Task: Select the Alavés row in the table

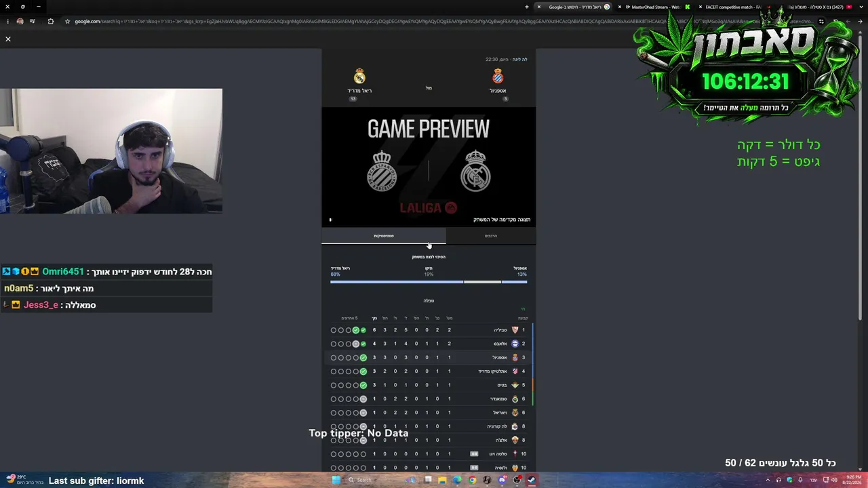Action: (429, 344)
